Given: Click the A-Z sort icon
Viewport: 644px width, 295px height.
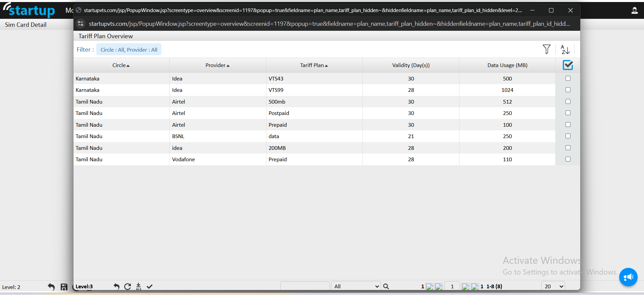Looking at the screenshot, I should 565,50.
